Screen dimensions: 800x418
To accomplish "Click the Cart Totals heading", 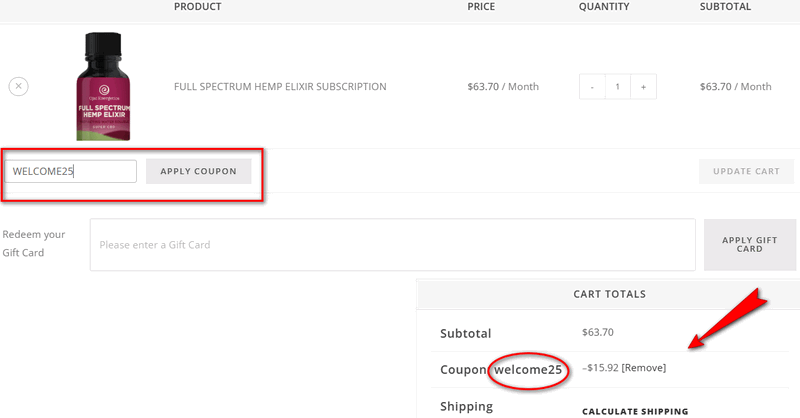I will tap(609, 294).
